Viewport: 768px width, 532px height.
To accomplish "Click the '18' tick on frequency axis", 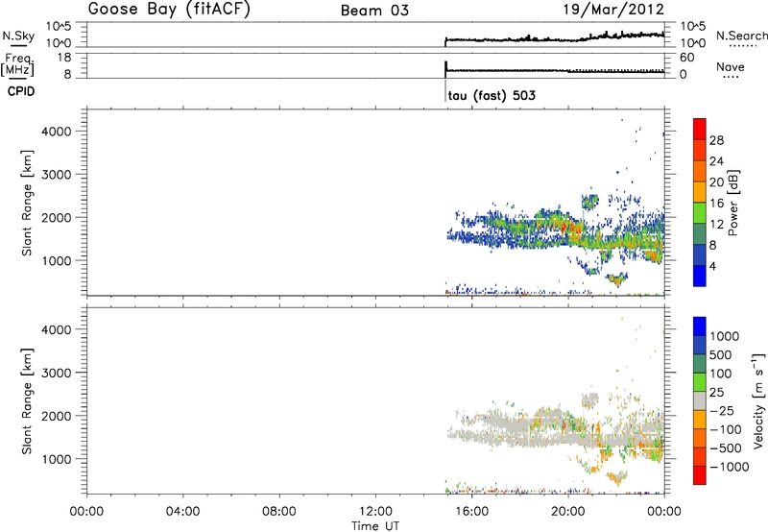I will pos(64,58).
